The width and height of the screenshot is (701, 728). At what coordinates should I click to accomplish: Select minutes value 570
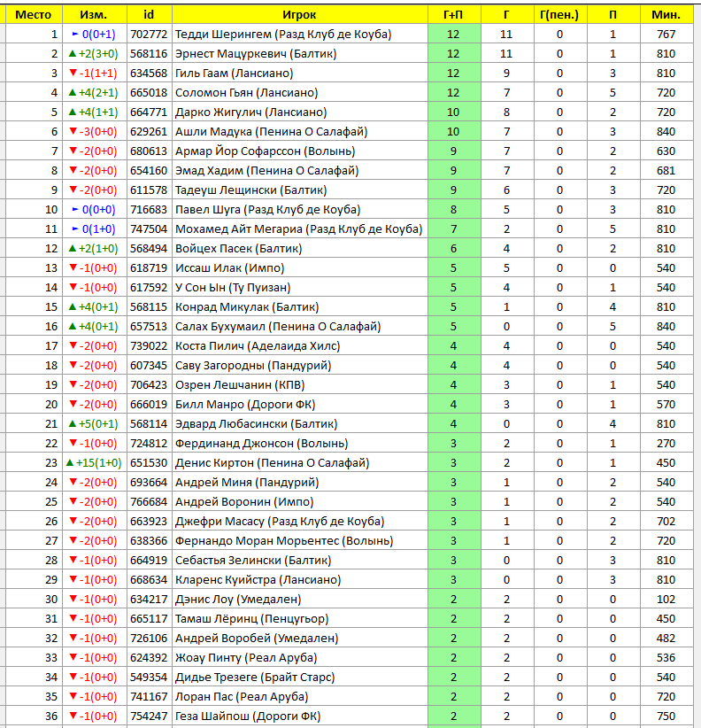pos(666,405)
